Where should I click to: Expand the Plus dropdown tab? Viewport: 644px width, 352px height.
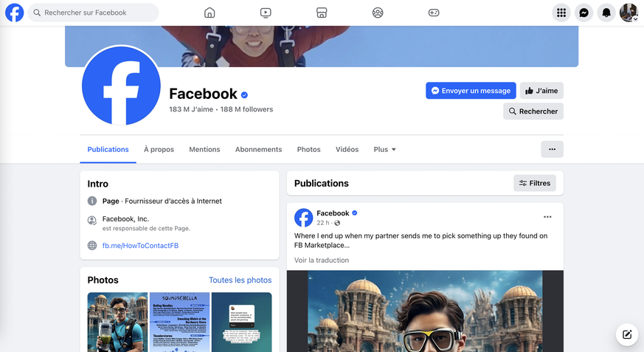click(x=384, y=150)
